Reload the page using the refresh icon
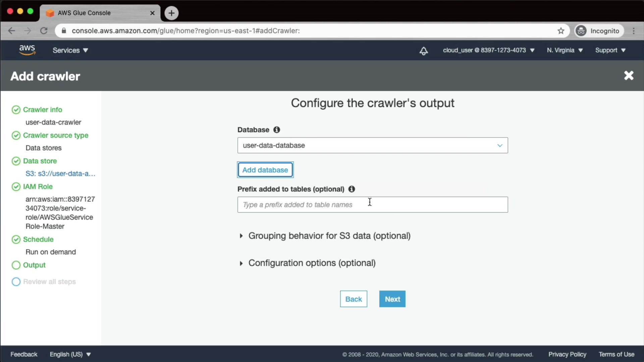644x362 pixels. coord(44,31)
